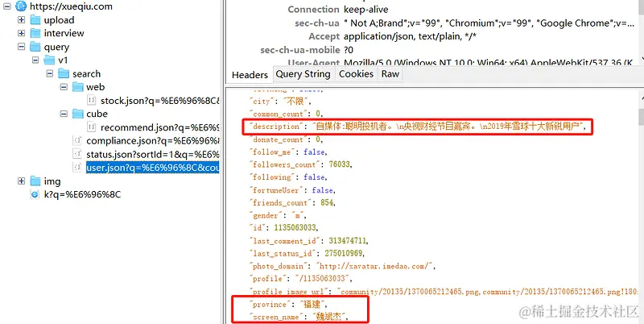Select the compliance.json request
Viewport: 644px width, 324px height.
pyautogui.click(x=153, y=141)
